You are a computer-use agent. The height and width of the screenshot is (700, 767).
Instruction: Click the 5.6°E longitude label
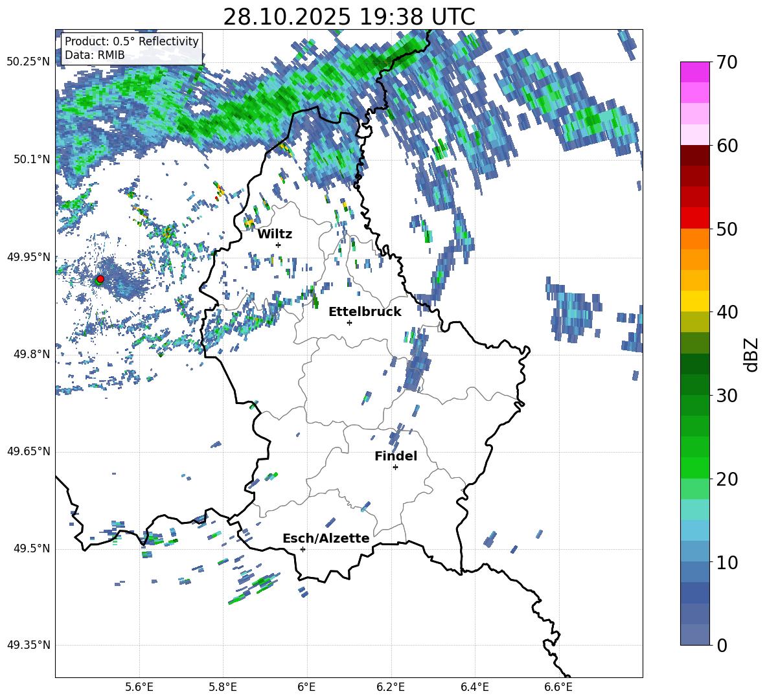click(139, 687)
